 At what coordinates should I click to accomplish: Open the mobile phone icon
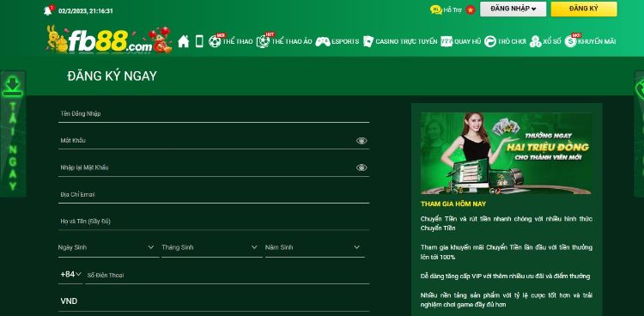click(x=199, y=41)
